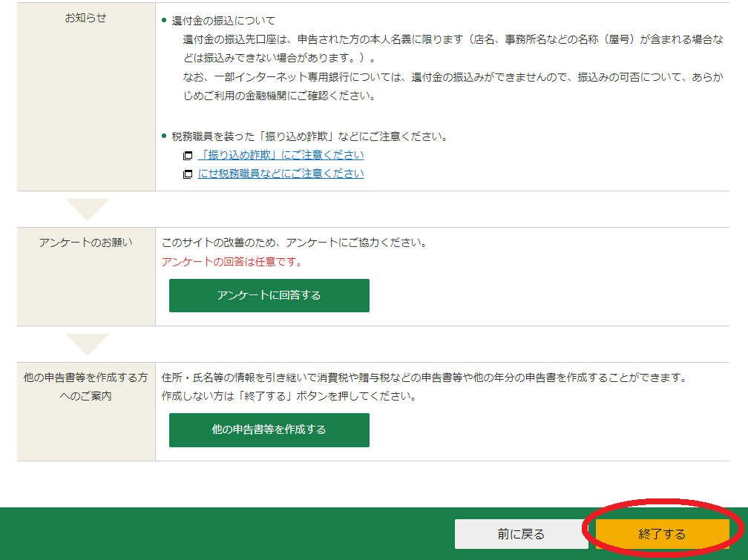Click external-window icon beside にせ税務職員 link

[x=188, y=174]
